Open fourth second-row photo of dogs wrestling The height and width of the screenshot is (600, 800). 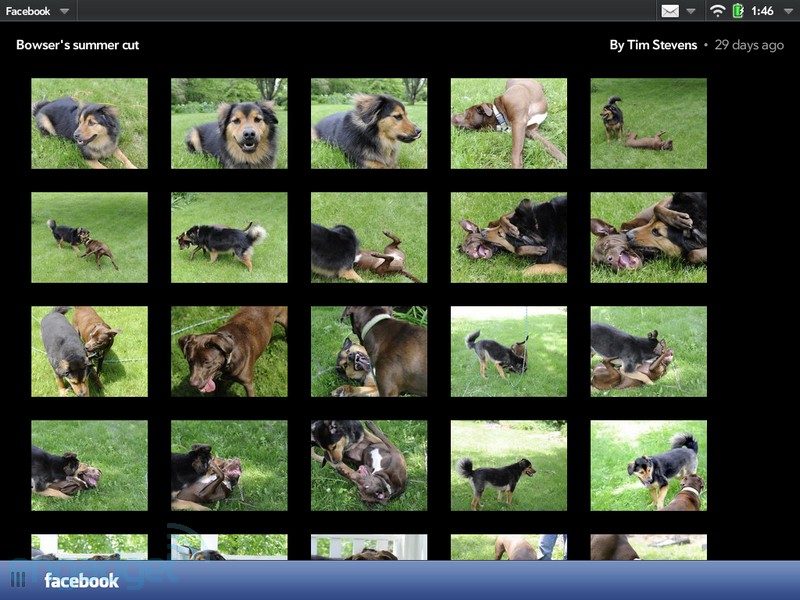point(509,237)
